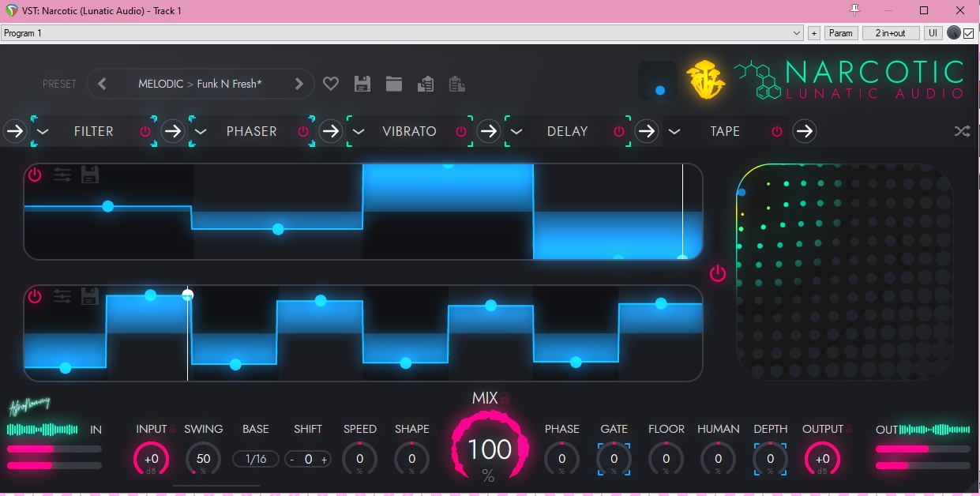
Task: Toggle the VIBRATO effect power button
Action: click(461, 131)
